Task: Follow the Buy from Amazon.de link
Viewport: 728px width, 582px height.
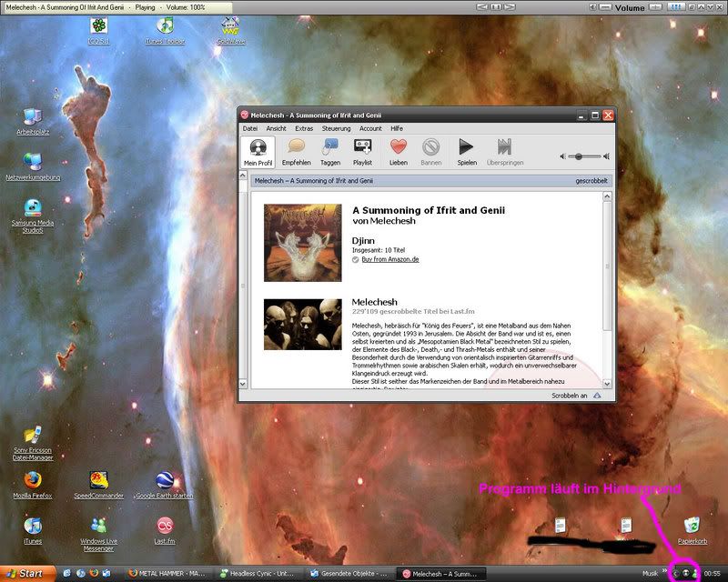Action: click(x=390, y=259)
